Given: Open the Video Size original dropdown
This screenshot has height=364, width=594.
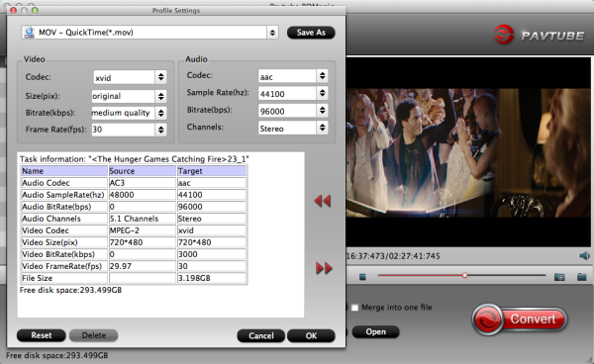Looking at the screenshot, I should 129,96.
